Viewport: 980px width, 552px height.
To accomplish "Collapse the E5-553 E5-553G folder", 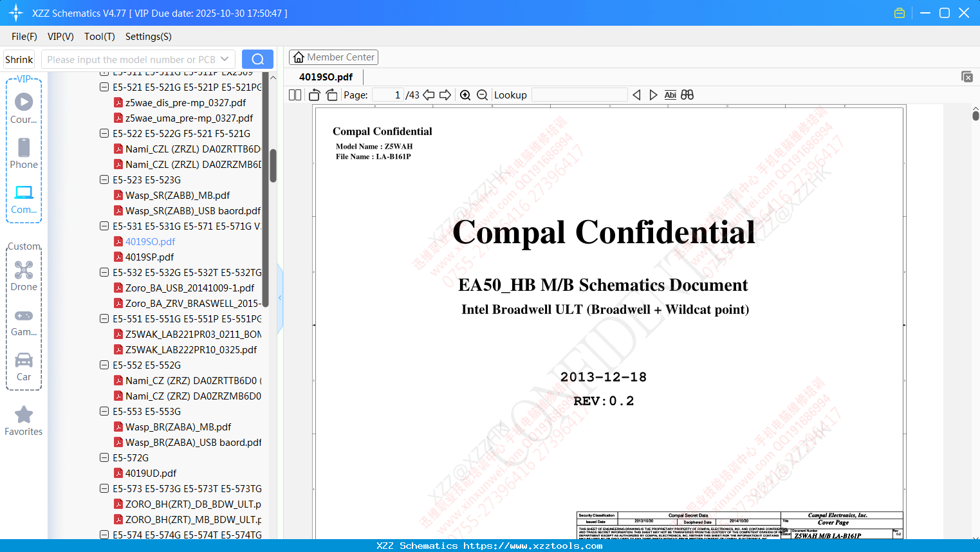I will click(x=104, y=411).
